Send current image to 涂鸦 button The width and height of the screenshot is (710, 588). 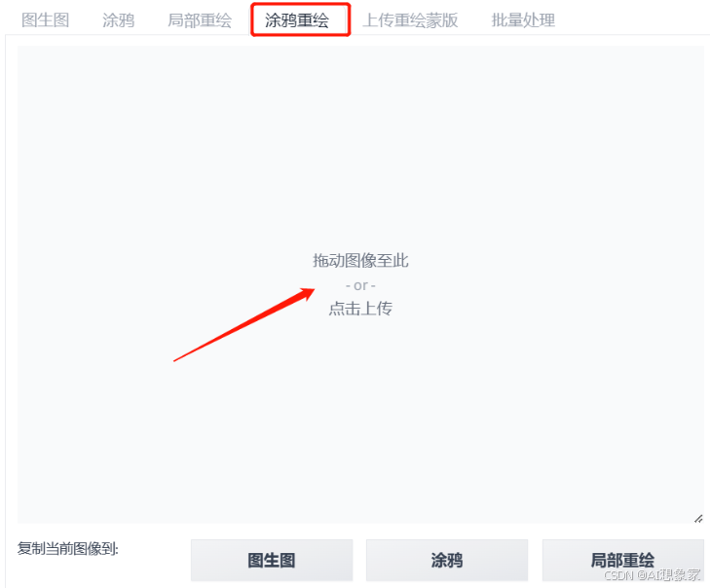coord(447,560)
